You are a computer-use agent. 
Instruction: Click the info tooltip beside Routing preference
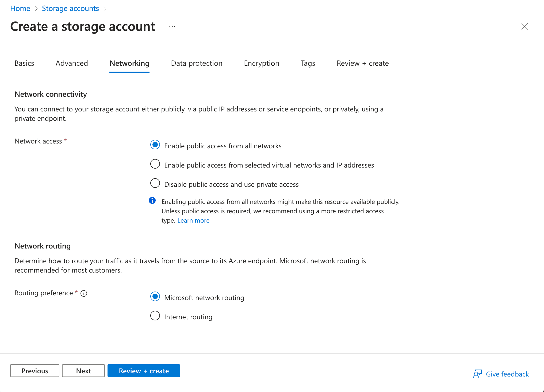click(x=84, y=293)
